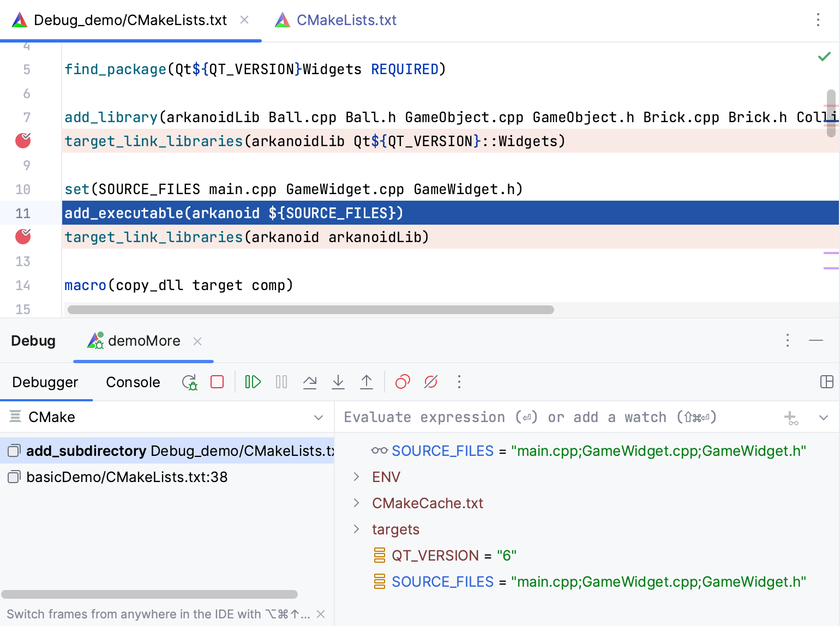This screenshot has width=840, height=626.
Task: Expand the ENV node
Action: [x=356, y=477]
